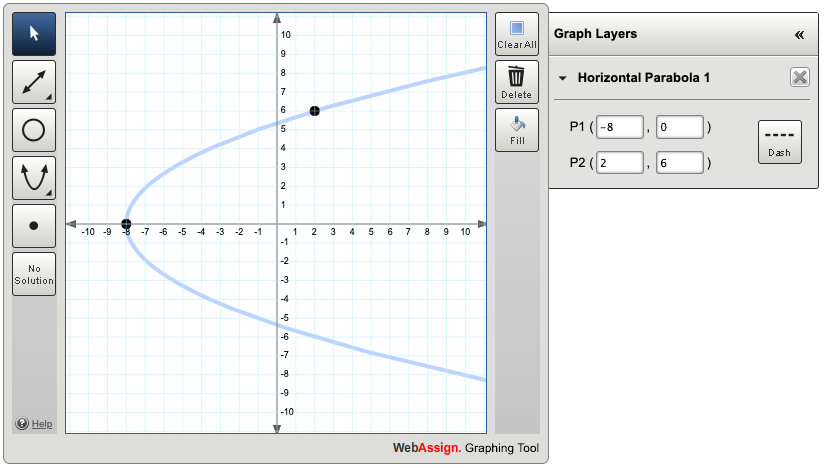
Task: Click the vertex point at (-8, 0)
Action: [x=126, y=224]
